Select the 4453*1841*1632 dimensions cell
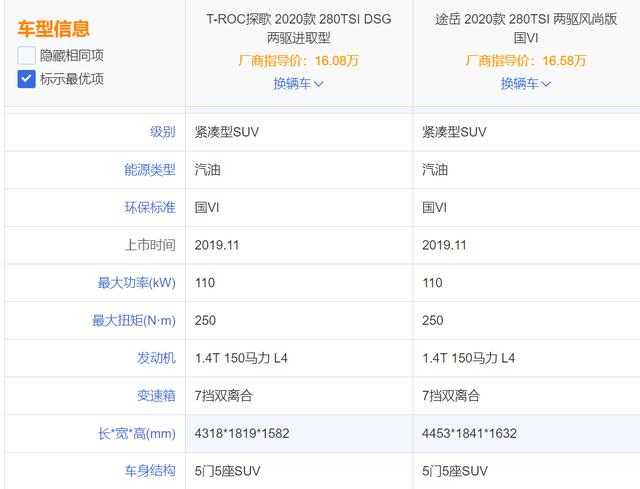This screenshot has width=640, height=489. tap(527, 433)
